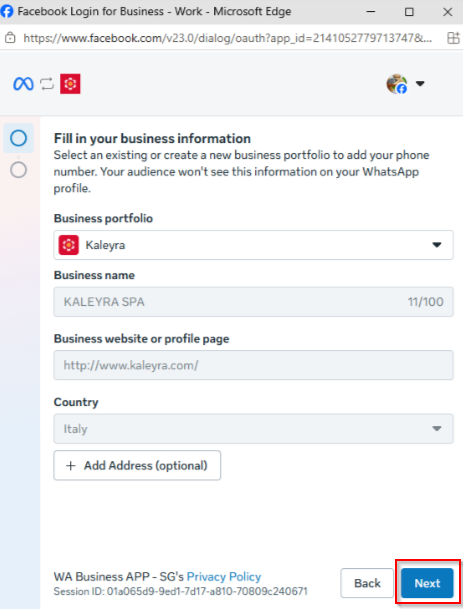The image size is (463, 609).
Task: Click the Meta infinity logo
Action: [23, 84]
